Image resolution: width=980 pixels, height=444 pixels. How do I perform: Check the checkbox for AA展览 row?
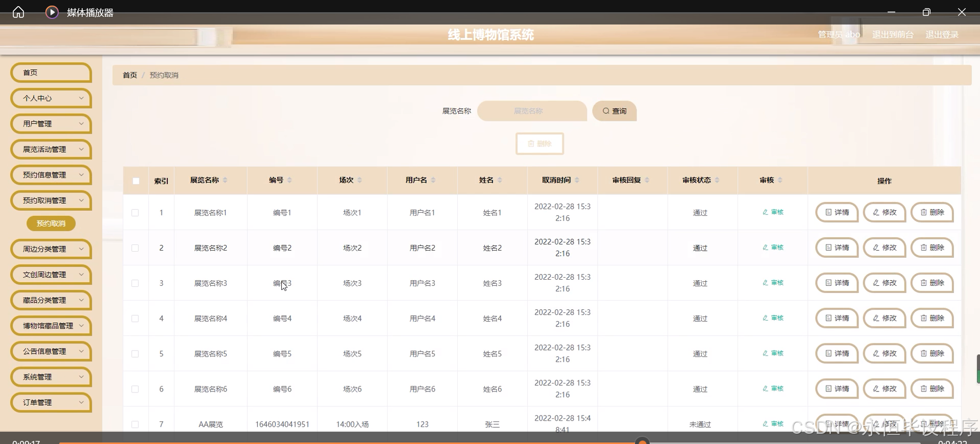tap(135, 424)
